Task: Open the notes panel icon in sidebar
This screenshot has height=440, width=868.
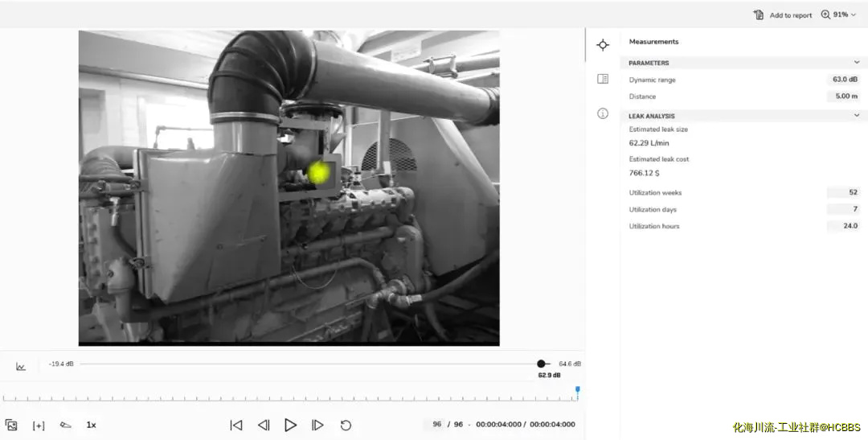Action: (x=603, y=79)
